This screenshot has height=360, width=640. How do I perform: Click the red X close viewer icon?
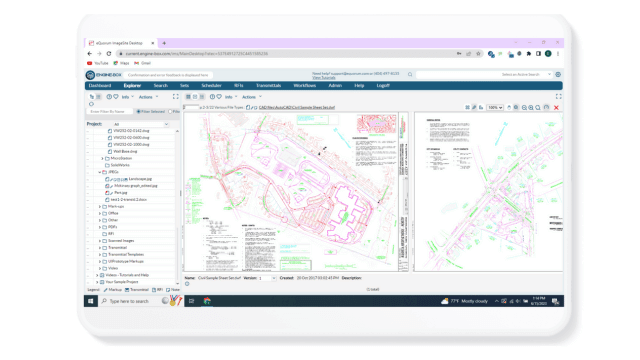coord(556,108)
